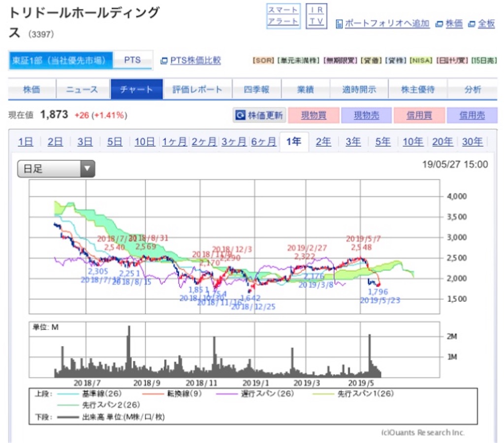Click the portfolio document icon

click(339, 24)
